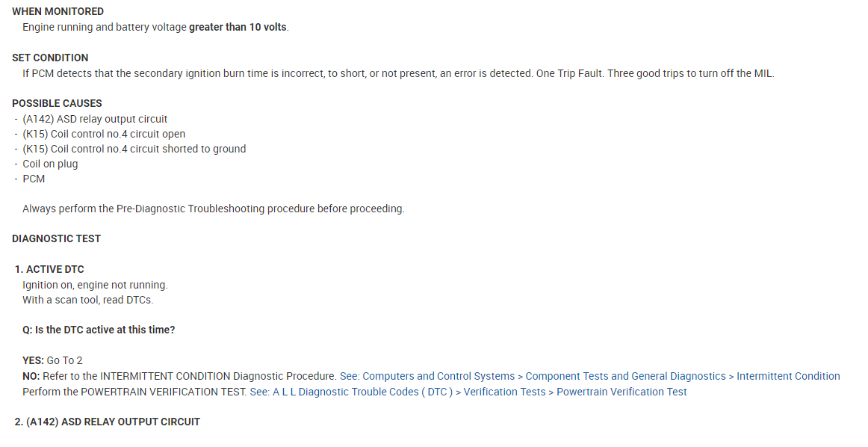Click the 'Always perform the Pre-Diagnostic Troubleshooting' sentence
Screen dimensions: 868x447
click(x=213, y=209)
